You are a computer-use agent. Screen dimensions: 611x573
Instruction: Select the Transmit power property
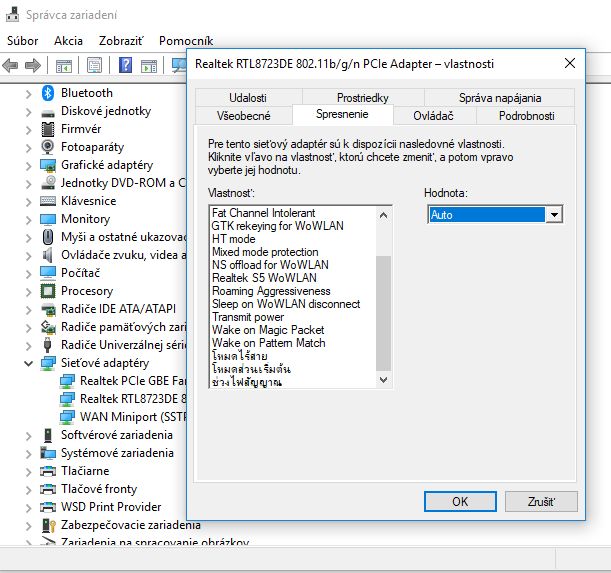[x=248, y=317]
